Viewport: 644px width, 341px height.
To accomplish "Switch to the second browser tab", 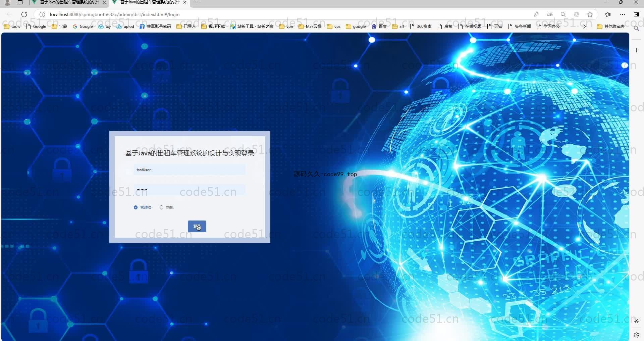I will click(149, 2).
